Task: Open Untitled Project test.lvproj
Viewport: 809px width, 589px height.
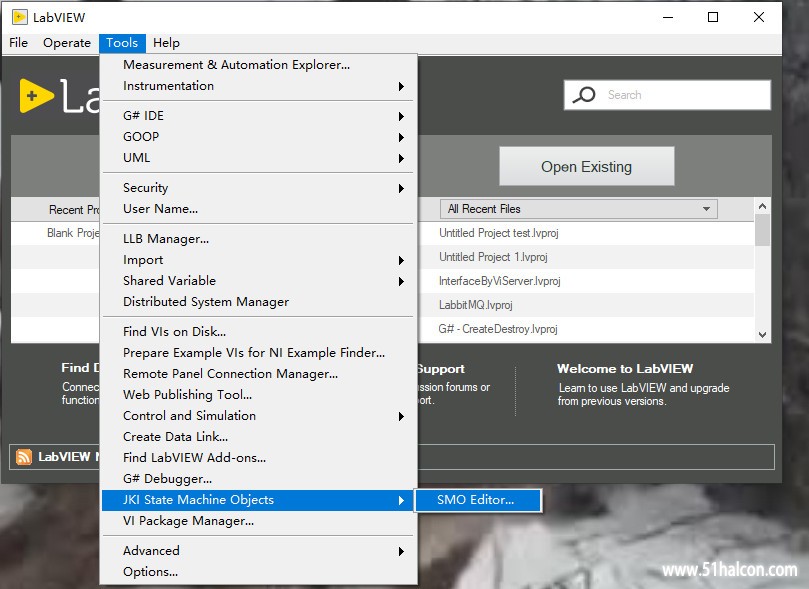Action: 499,233
